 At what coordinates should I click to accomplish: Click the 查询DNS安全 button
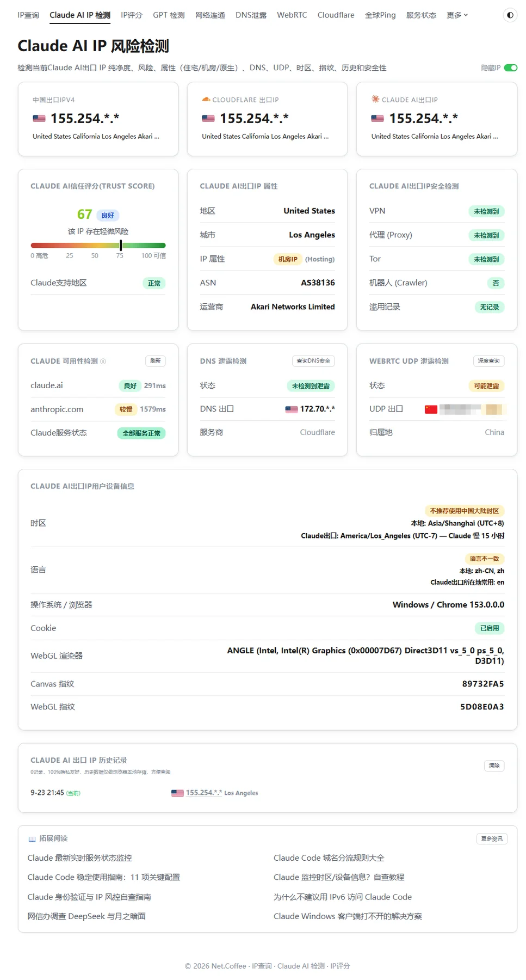click(x=313, y=361)
